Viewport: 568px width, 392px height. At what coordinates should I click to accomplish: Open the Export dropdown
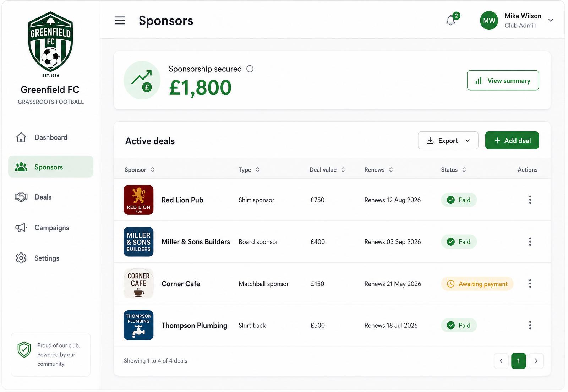448,141
